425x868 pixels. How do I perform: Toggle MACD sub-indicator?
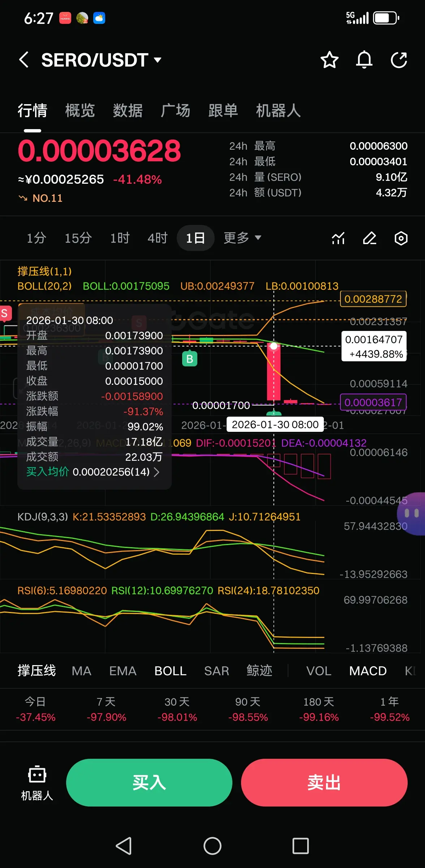pyautogui.click(x=368, y=671)
